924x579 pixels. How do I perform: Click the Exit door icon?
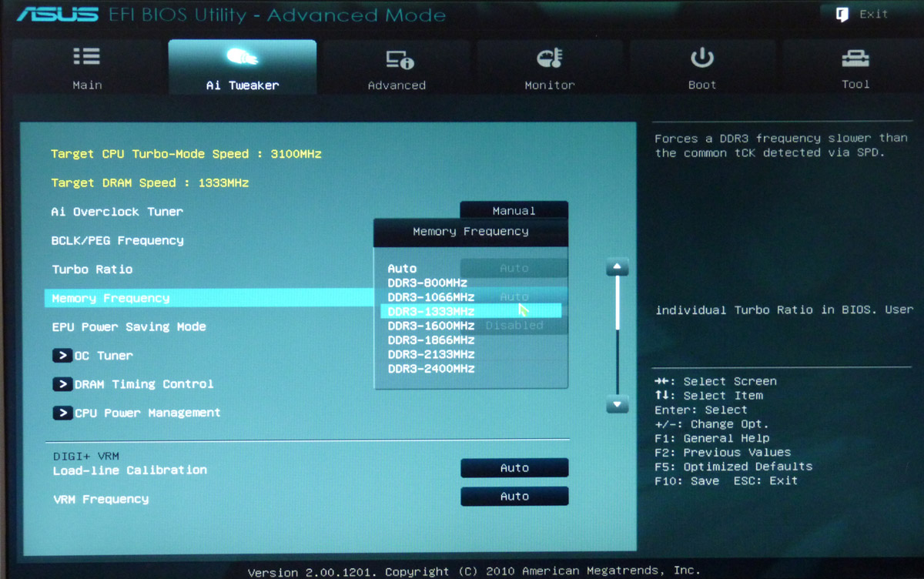tap(842, 14)
